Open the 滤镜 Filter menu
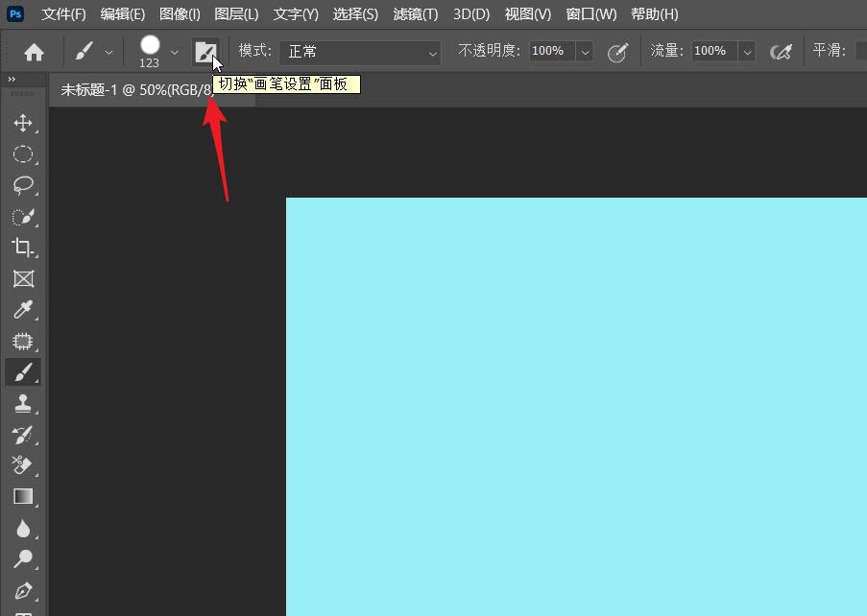867x616 pixels. click(x=415, y=13)
